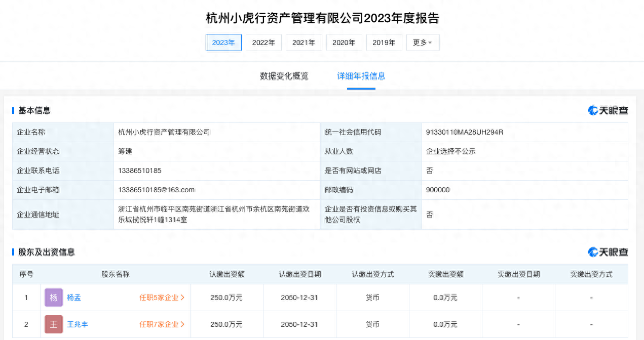Open shareholder 杨孟 profile link
This screenshot has height=340, width=644.
(x=74, y=297)
